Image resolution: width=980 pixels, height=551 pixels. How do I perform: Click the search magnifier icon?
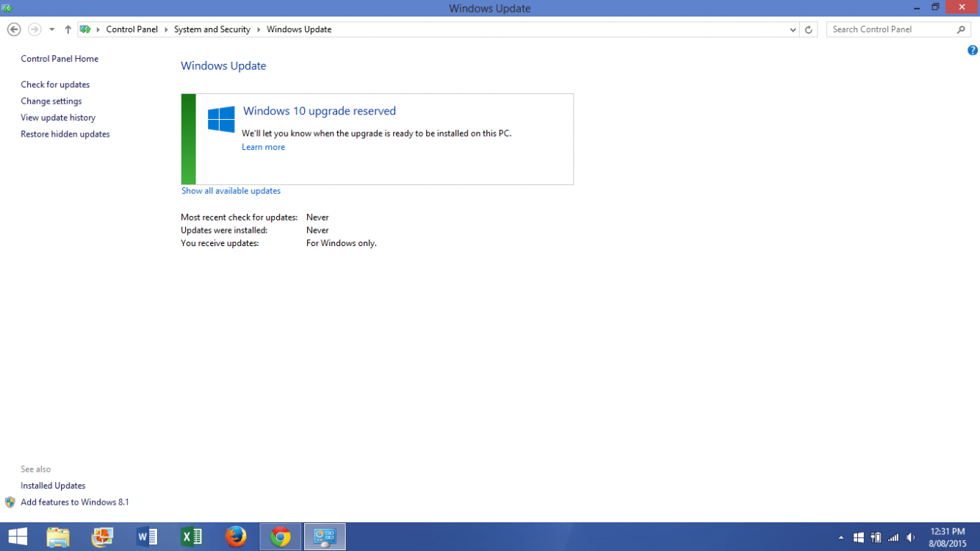(x=962, y=29)
